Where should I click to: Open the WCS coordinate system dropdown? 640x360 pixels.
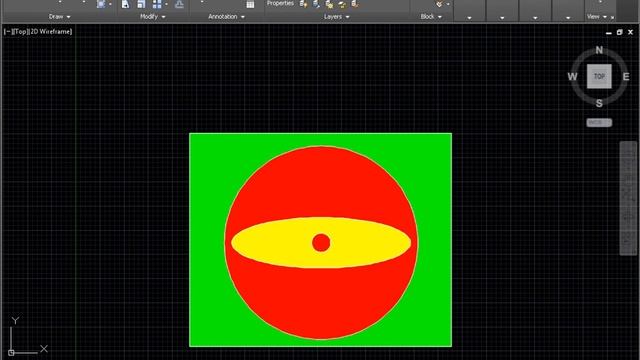point(599,122)
